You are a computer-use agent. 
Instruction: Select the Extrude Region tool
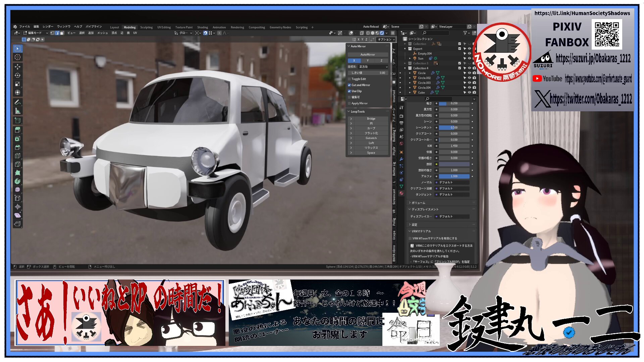point(17,130)
